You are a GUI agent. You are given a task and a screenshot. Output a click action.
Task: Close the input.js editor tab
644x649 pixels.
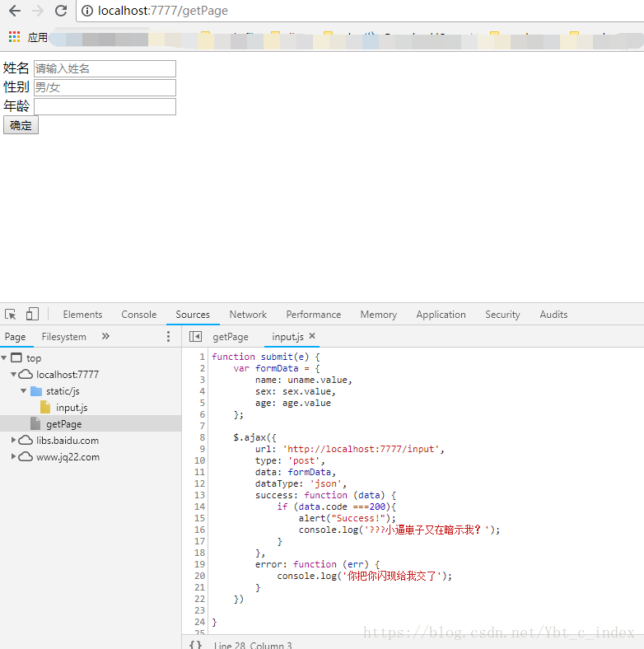coord(312,336)
